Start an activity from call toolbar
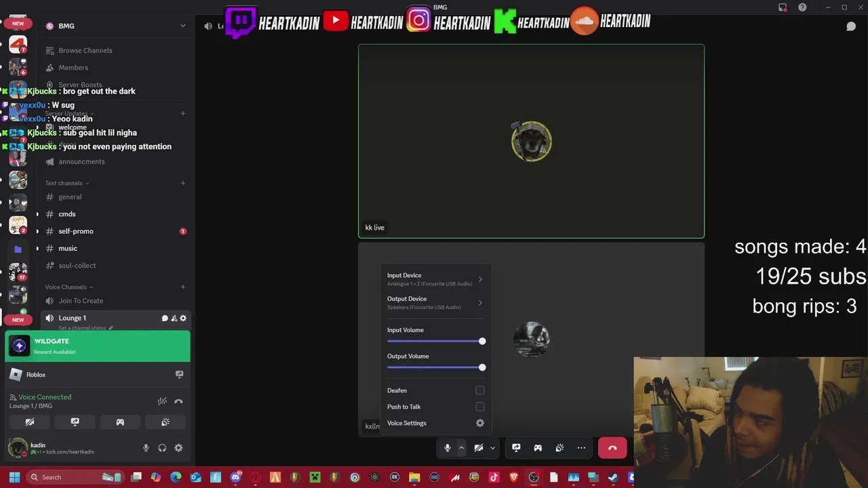The image size is (868, 488). pos(538,448)
